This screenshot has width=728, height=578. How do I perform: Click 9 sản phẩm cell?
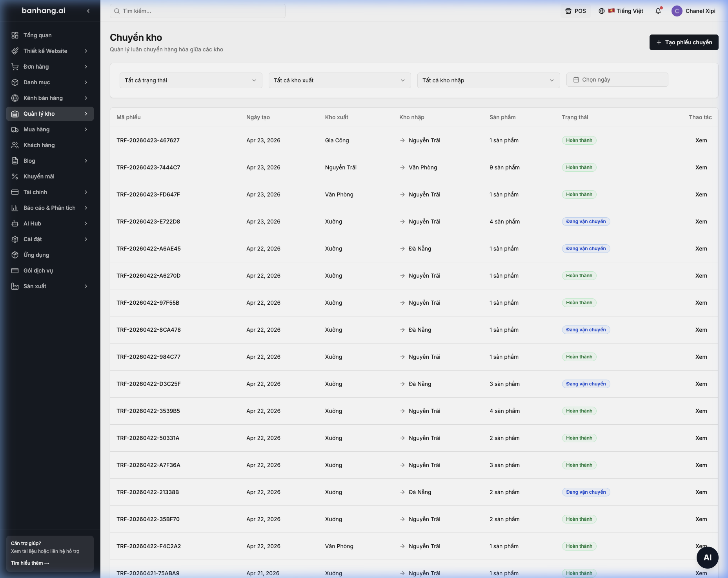pos(504,167)
